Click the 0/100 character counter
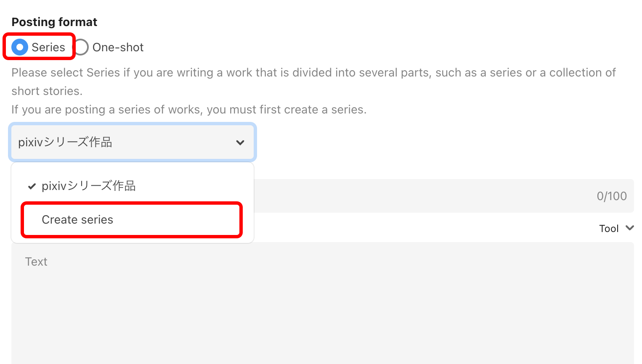Screen dimensions: 642x364 612,196
